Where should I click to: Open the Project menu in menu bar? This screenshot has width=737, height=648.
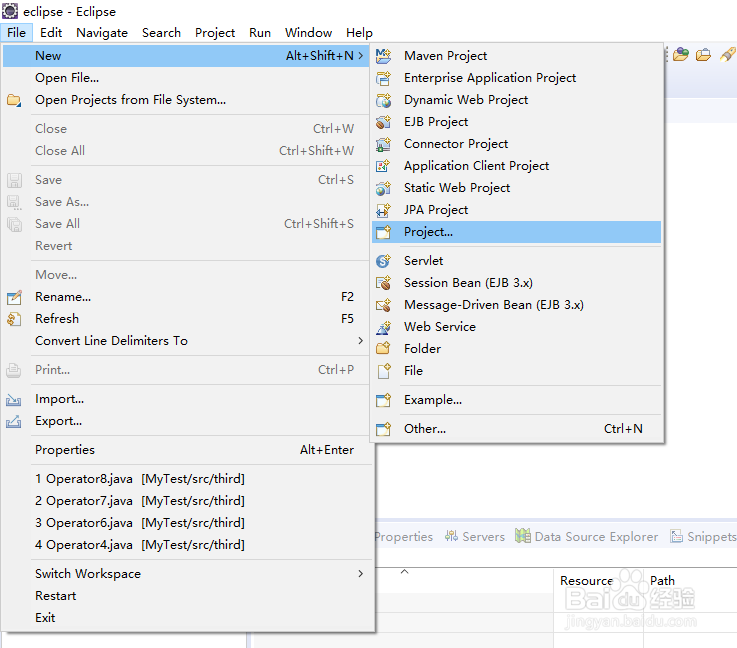point(215,32)
